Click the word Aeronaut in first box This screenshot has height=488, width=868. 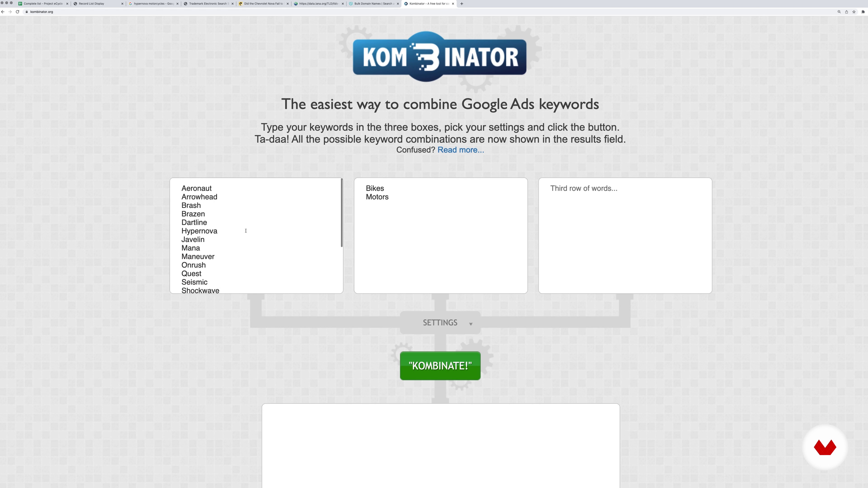pyautogui.click(x=196, y=188)
